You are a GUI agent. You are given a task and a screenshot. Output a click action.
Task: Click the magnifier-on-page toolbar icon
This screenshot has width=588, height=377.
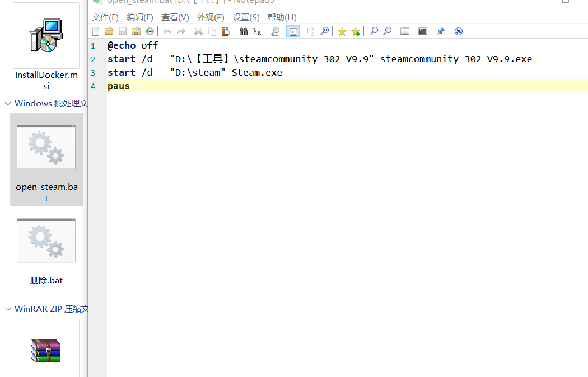pos(275,31)
